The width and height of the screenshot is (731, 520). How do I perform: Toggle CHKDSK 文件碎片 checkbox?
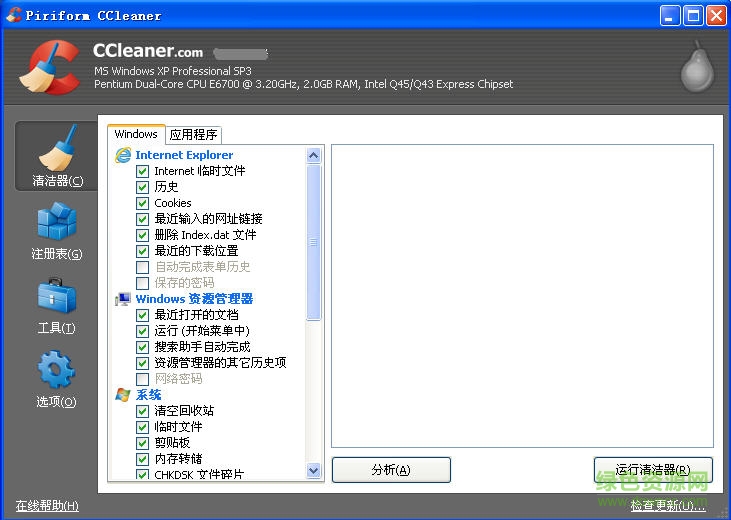tap(143, 474)
